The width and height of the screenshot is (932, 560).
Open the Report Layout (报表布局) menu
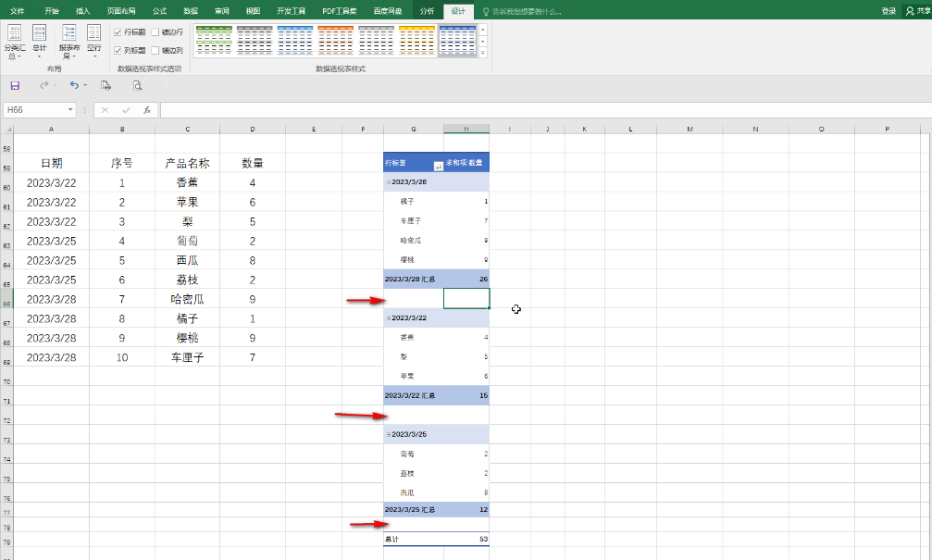pyautogui.click(x=68, y=43)
